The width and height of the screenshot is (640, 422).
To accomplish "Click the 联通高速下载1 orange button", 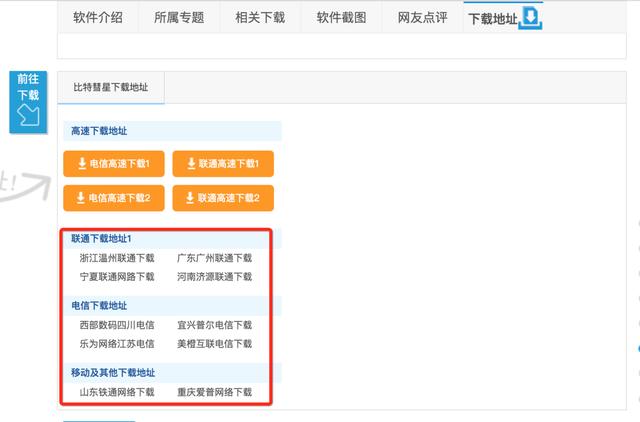I will 223,164.
